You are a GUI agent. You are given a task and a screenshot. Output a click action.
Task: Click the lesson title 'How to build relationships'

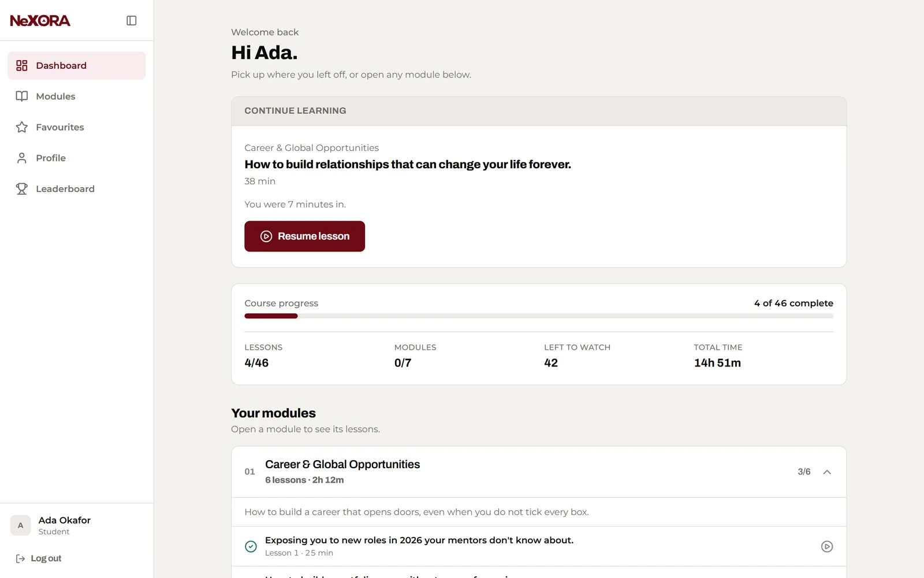(407, 164)
